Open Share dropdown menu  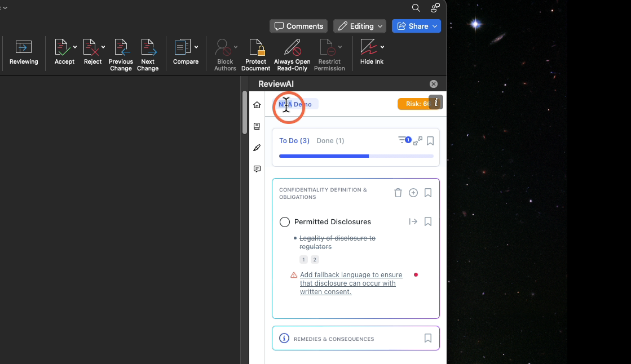coord(435,26)
